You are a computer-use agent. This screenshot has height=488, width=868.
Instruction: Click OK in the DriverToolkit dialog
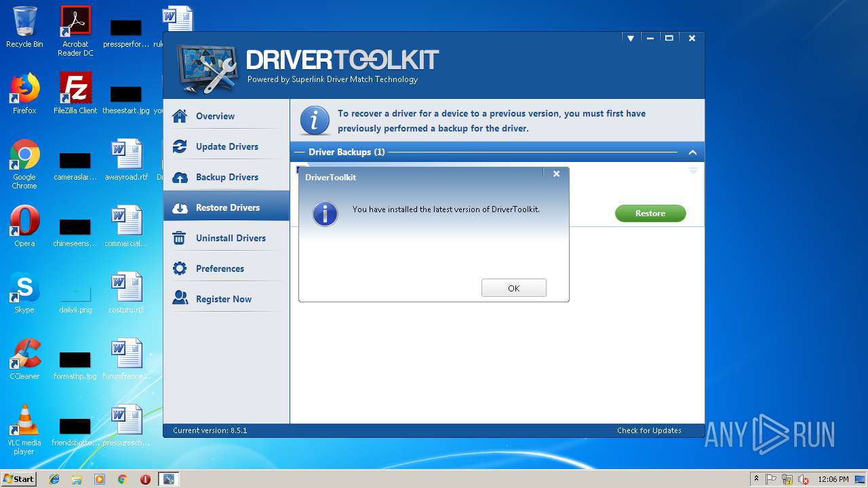point(513,288)
